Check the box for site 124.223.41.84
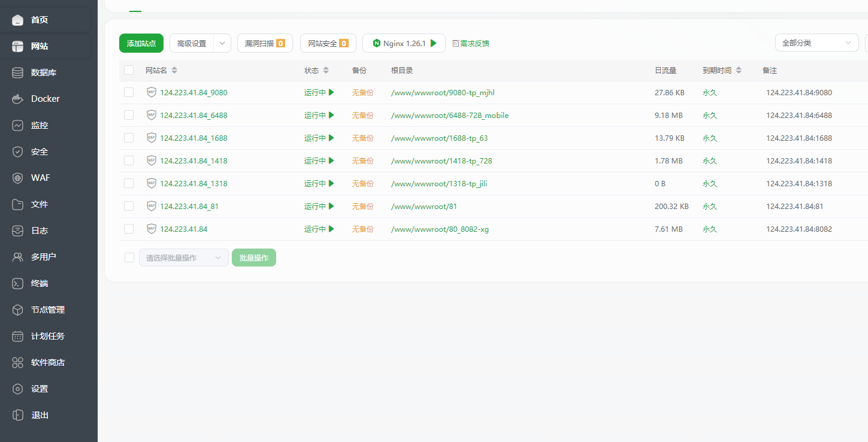Viewport: 868px width, 442px height. click(x=129, y=229)
